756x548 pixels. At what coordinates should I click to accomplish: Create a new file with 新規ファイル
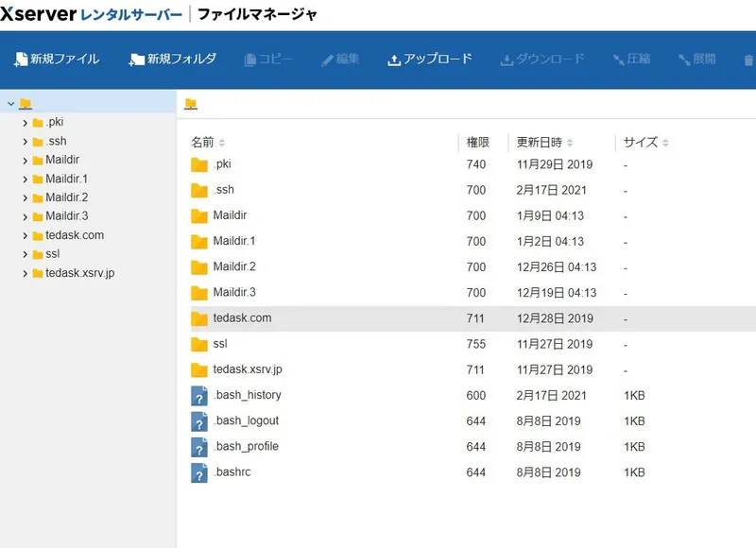[x=57, y=60]
